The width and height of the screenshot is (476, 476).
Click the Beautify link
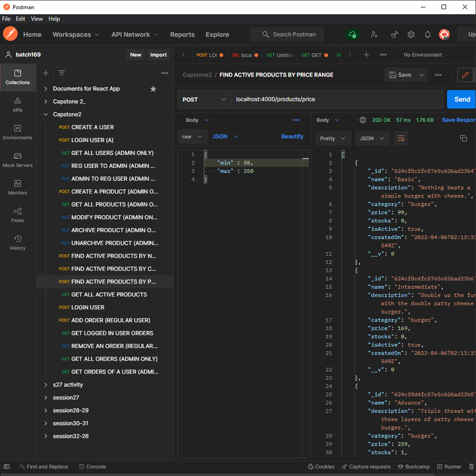pos(292,137)
